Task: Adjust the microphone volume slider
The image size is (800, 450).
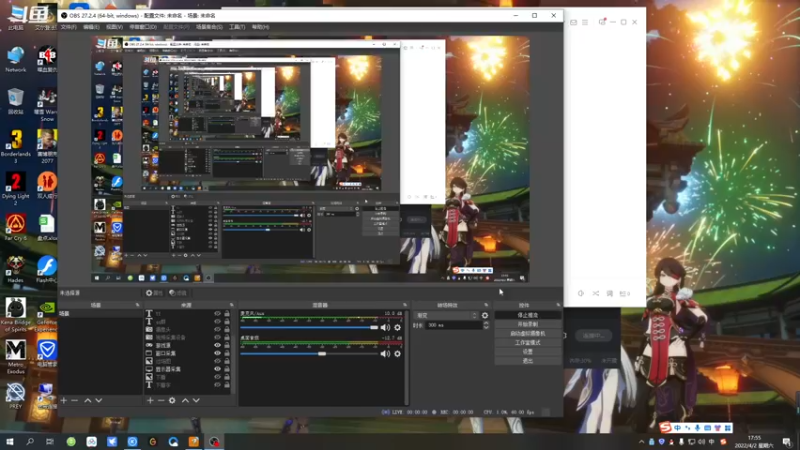Action: (x=309, y=328)
